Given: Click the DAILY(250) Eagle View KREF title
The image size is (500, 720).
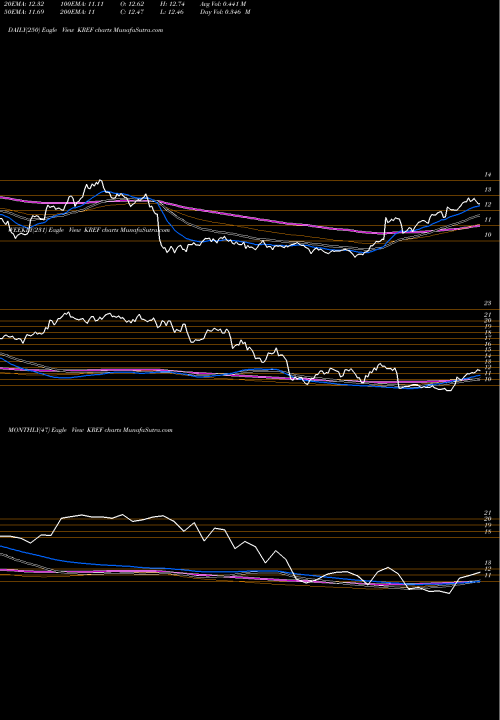Looking at the screenshot, I should tap(85, 30).
